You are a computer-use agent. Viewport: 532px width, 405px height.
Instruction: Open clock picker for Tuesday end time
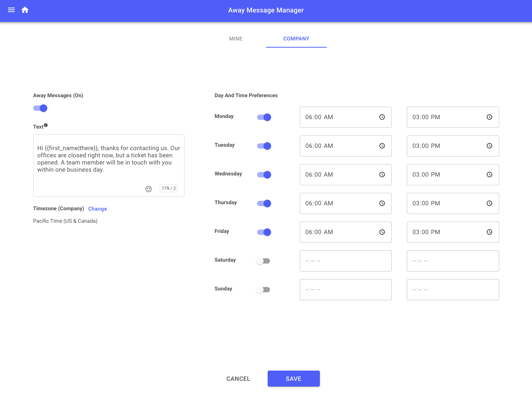click(x=489, y=146)
